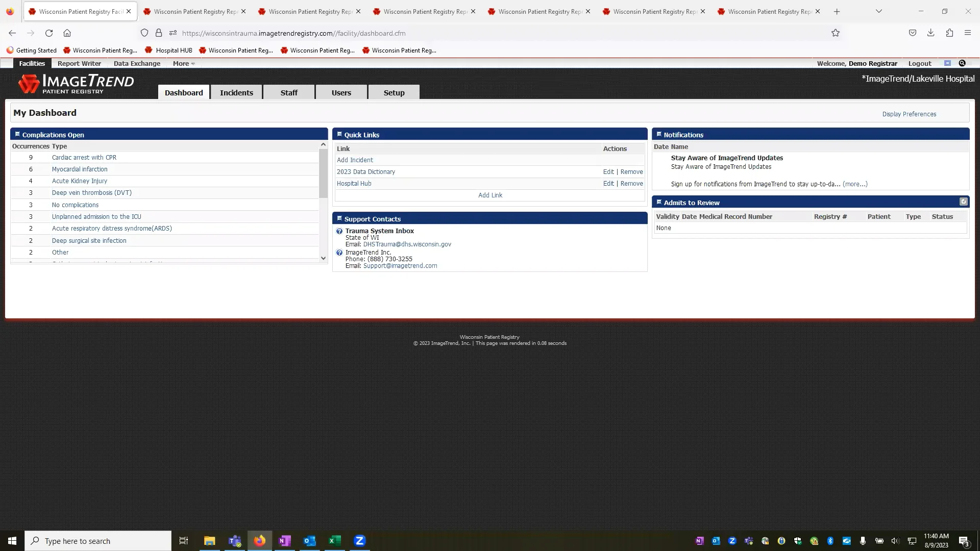The image size is (980, 551).
Task: Switch to the Incidents tab
Action: click(x=236, y=92)
